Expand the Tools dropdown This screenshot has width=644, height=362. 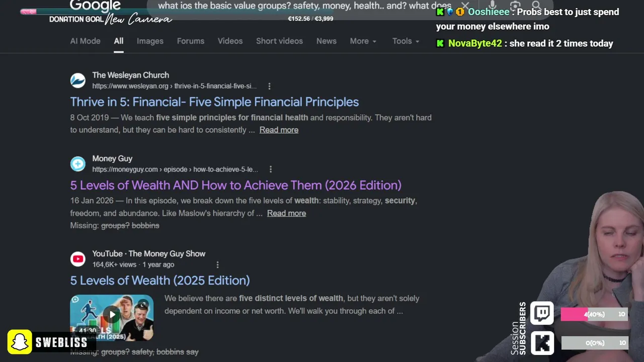[x=406, y=41]
